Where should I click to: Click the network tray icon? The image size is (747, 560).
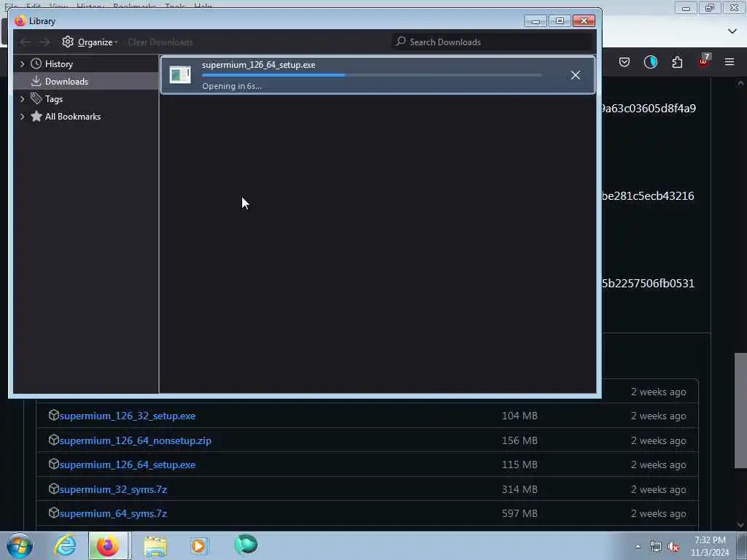click(656, 547)
